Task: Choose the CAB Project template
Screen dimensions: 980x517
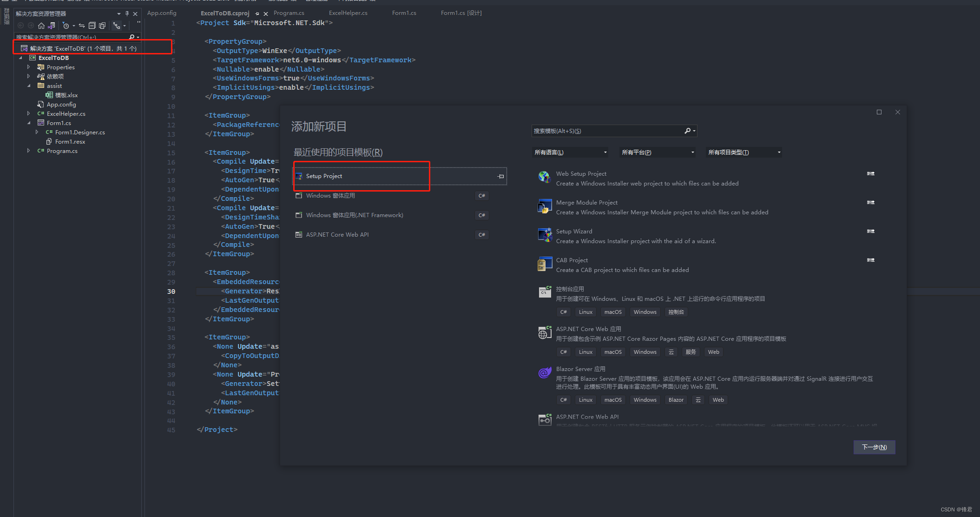Action: point(706,265)
